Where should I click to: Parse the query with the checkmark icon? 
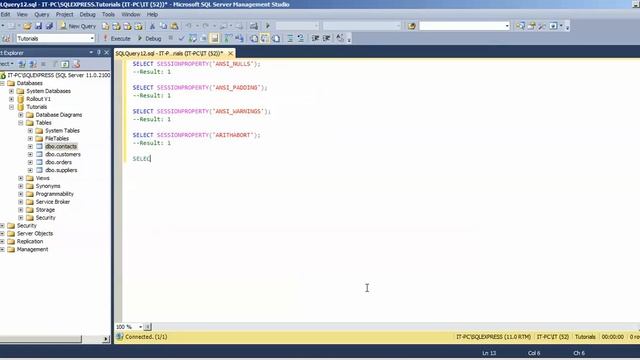[x=182, y=38]
